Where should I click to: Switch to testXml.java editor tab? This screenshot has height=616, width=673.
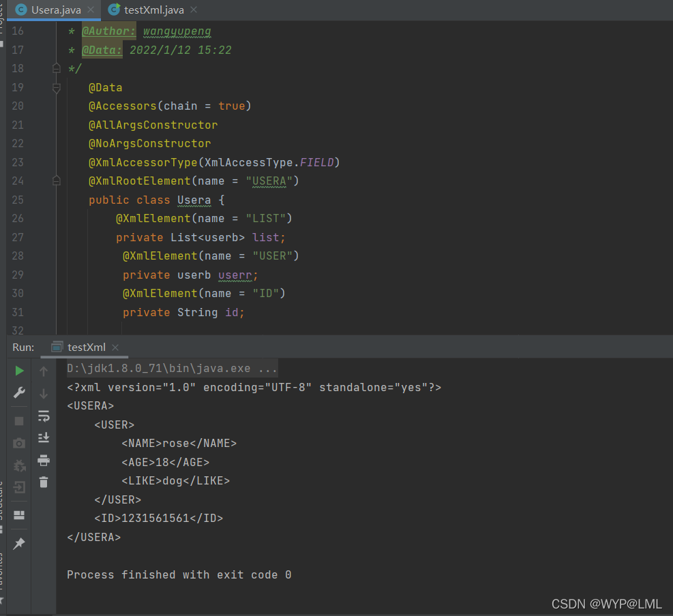point(153,10)
